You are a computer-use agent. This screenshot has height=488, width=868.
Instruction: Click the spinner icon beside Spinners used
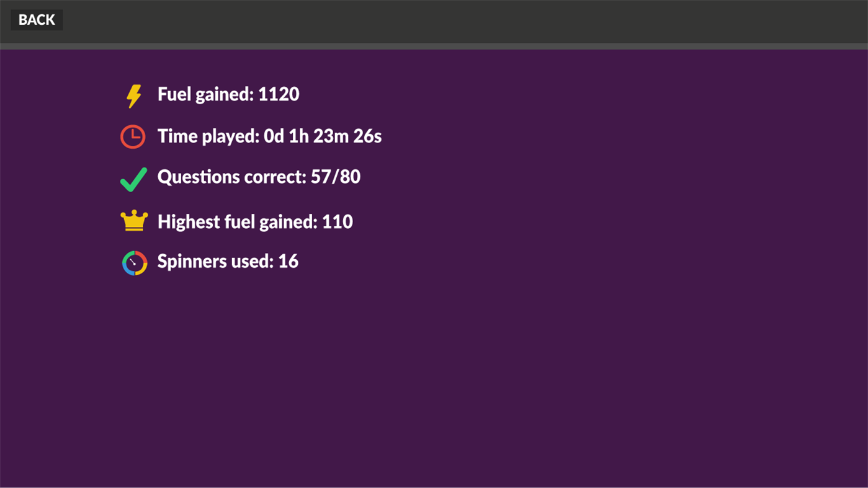coord(134,262)
